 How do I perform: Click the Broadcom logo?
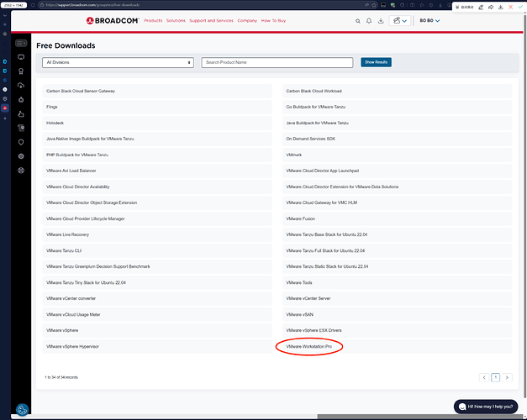click(x=113, y=20)
